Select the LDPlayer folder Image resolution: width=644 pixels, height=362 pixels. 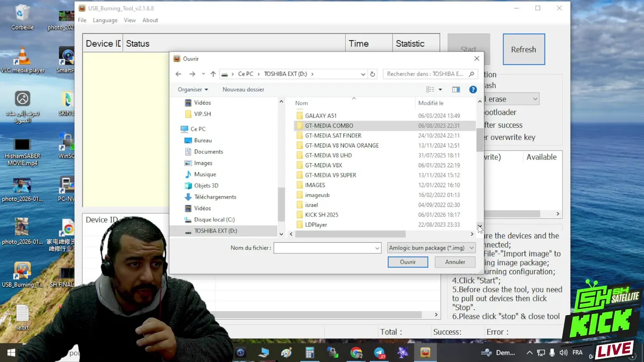[x=316, y=225]
